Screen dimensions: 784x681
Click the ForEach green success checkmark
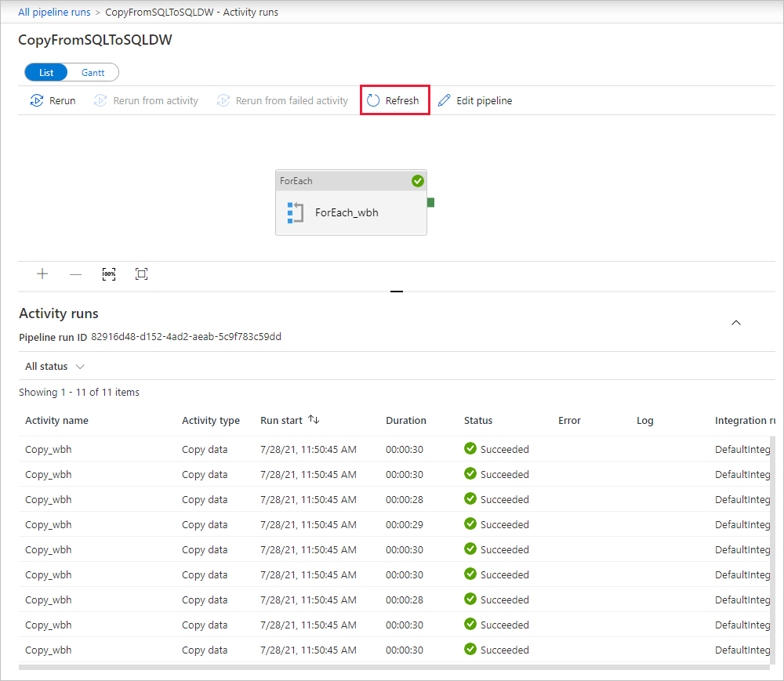[x=418, y=181]
